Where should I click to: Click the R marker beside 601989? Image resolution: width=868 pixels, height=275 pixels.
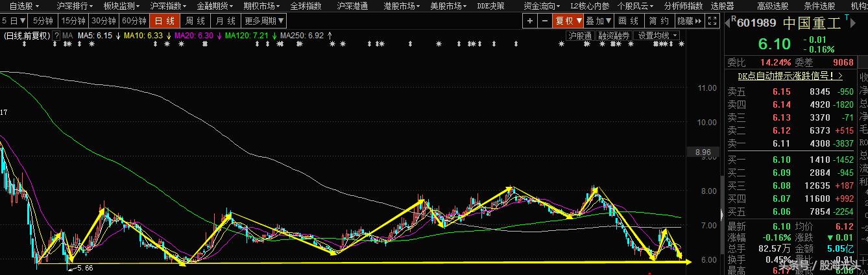click(x=733, y=19)
